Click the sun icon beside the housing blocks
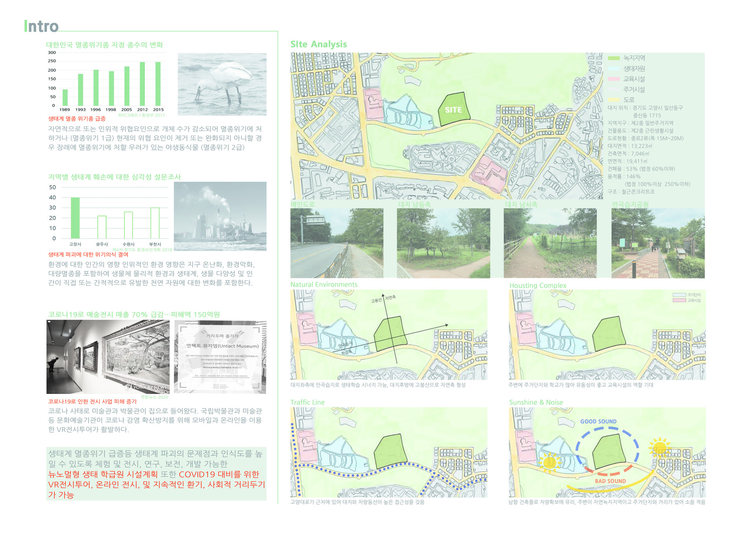Image resolution: width=756 pixels, height=535 pixels. coord(660,448)
